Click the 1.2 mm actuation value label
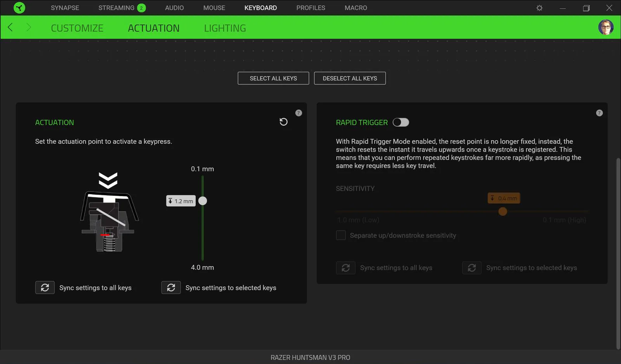Image resolution: width=621 pixels, height=364 pixels. point(181,201)
